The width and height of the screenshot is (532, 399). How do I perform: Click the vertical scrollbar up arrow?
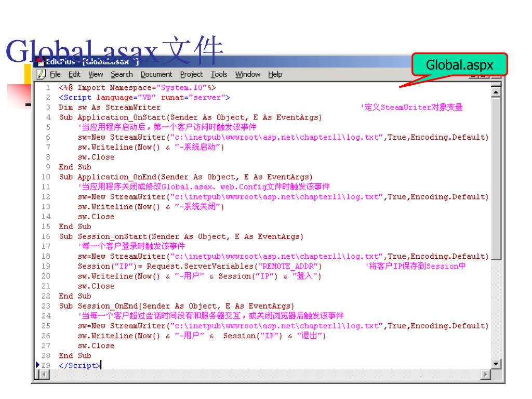click(x=496, y=92)
